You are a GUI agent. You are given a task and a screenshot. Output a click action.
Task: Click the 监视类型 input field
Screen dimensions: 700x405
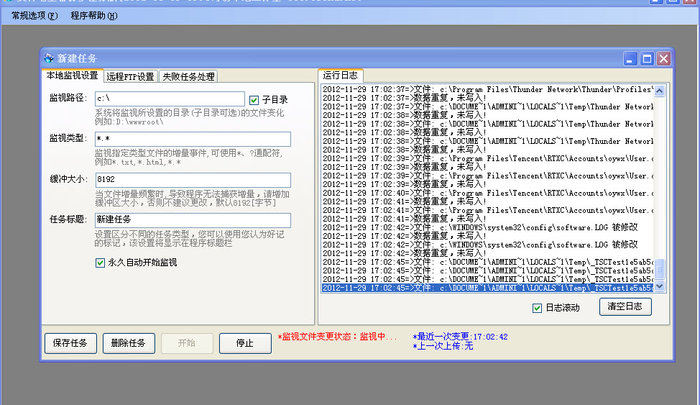193,139
